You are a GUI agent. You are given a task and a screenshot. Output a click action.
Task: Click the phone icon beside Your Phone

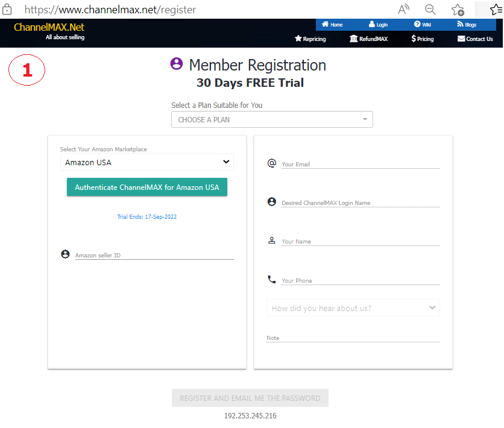271,279
